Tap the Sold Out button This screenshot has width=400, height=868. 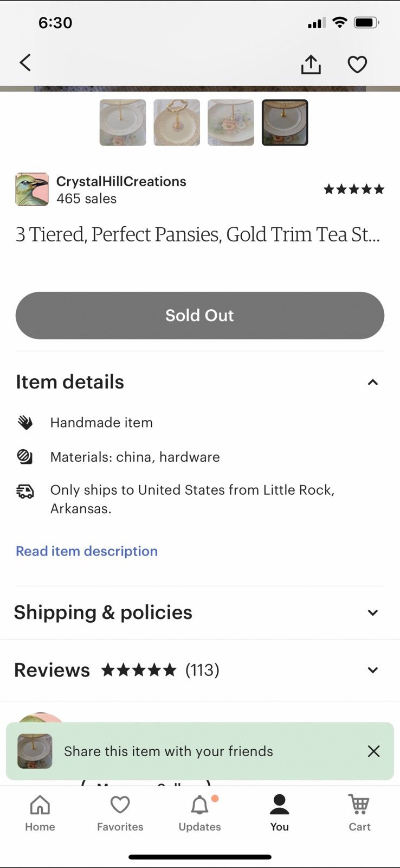[200, 316]
